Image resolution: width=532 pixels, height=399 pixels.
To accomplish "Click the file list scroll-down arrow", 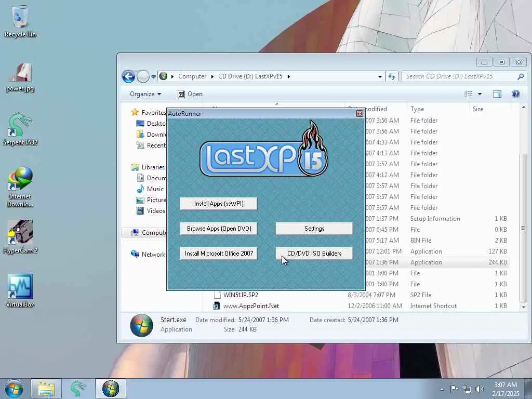I will click(524, 307).
